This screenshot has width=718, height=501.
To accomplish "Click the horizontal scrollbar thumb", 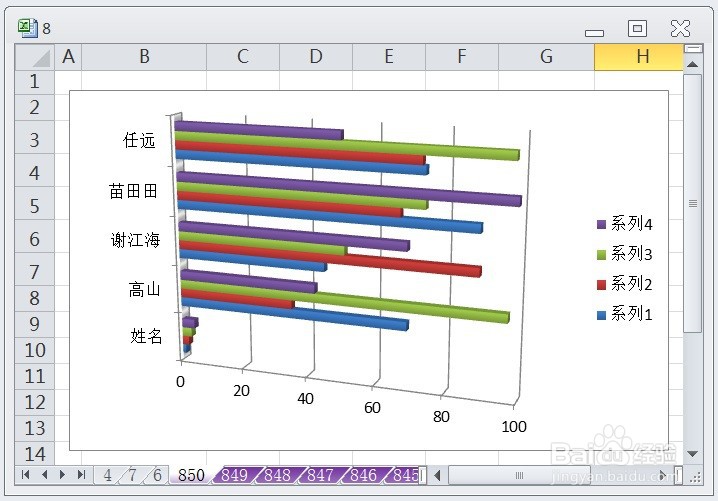I will pos(519,475).
